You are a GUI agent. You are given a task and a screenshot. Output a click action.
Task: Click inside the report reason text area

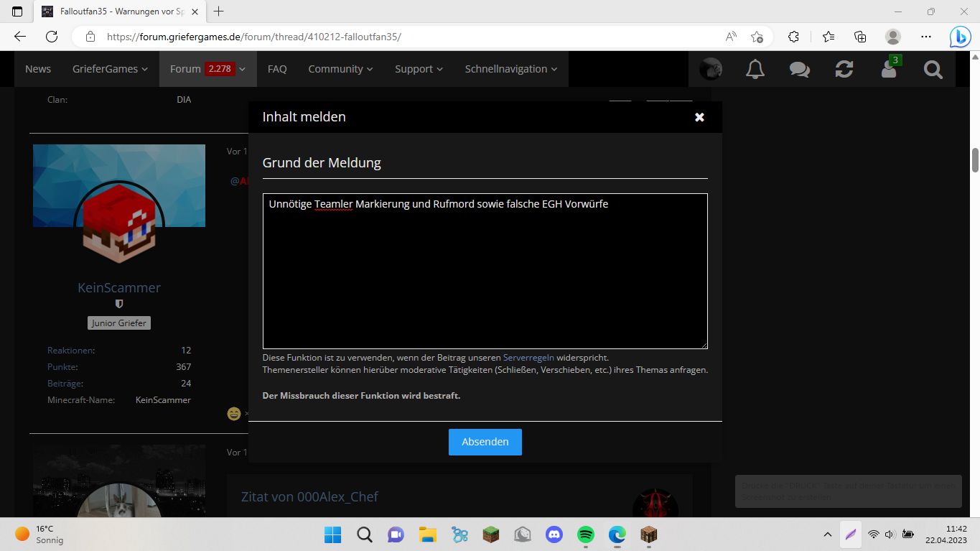point(485,272)
